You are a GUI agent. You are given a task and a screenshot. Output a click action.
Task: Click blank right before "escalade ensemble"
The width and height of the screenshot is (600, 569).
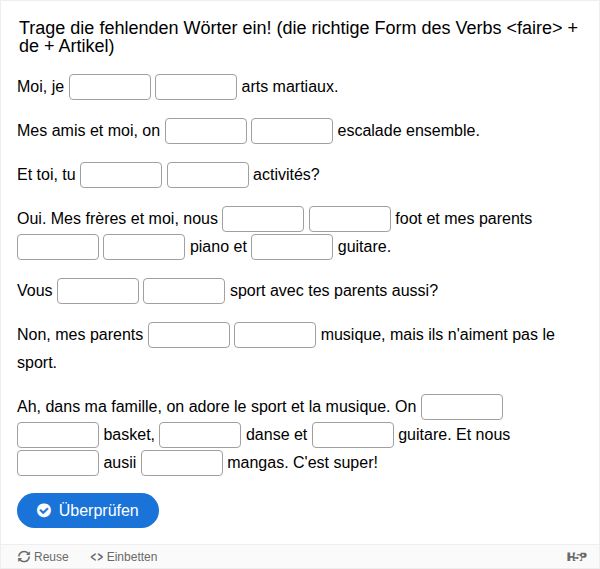click(x=292, y=131)
